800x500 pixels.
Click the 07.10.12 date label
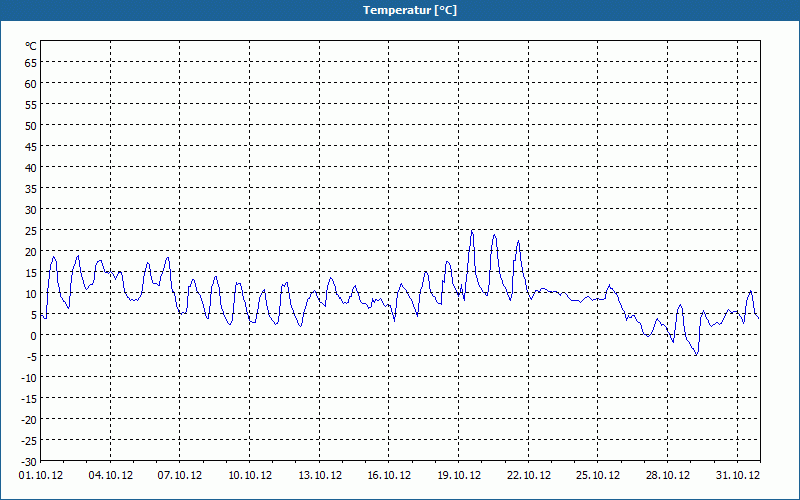180,476
